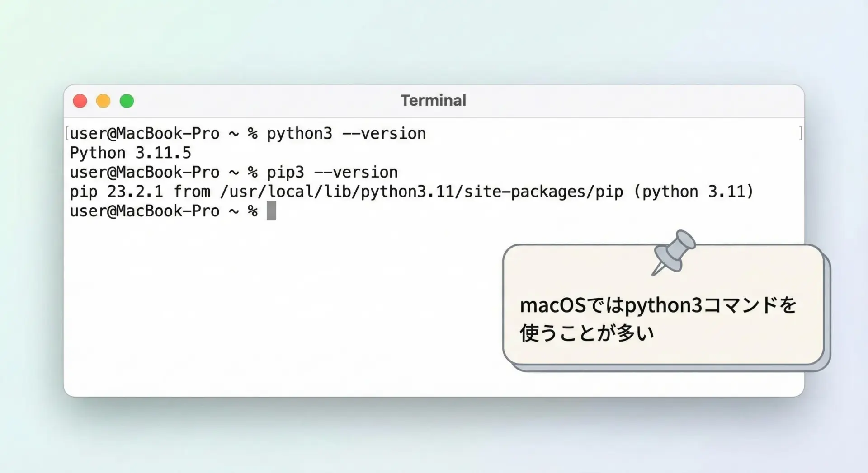The height and width of the screenshot is (473, 868).
Task: Click the note text "使うことが多い"
Action: [587, 333]
